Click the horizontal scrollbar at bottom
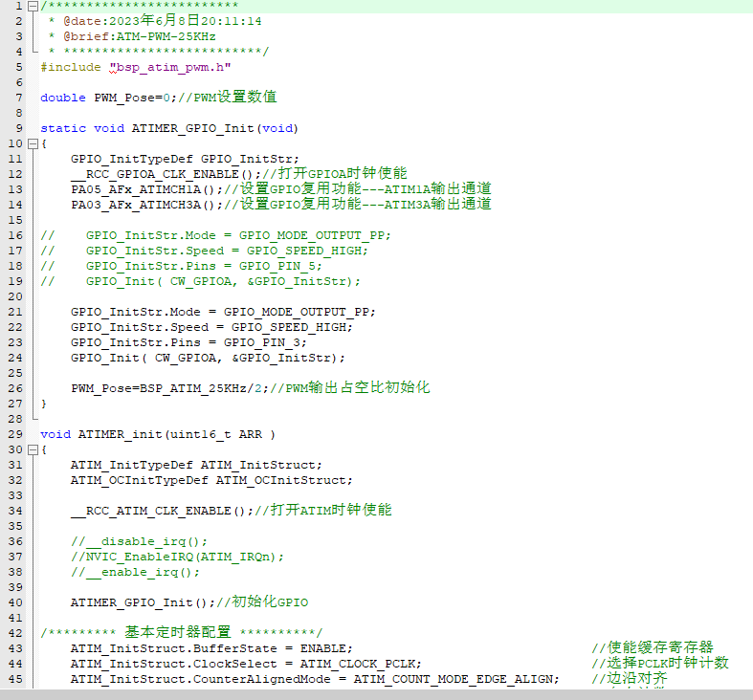 pyautogui.click(x=377, y=694)
